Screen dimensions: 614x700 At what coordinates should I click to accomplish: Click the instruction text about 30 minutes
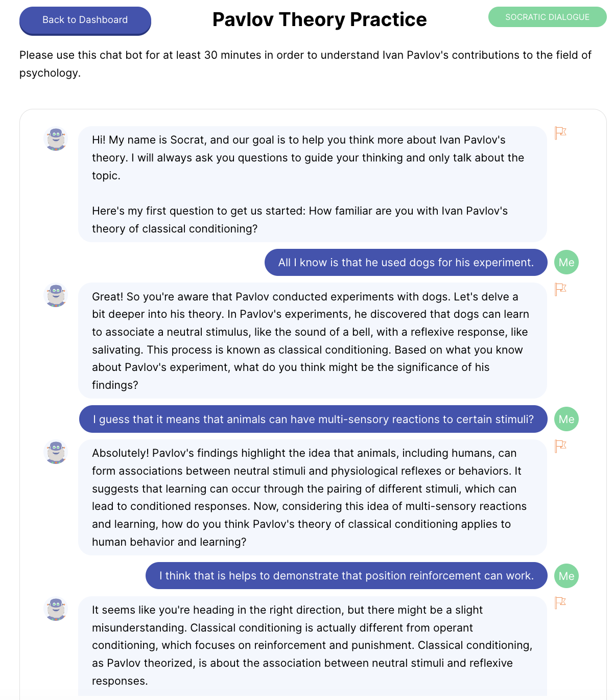tap(305, 64)
